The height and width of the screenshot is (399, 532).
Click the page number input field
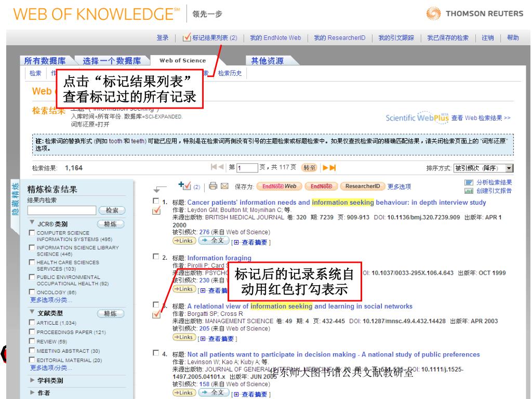(x=247, y=168)
